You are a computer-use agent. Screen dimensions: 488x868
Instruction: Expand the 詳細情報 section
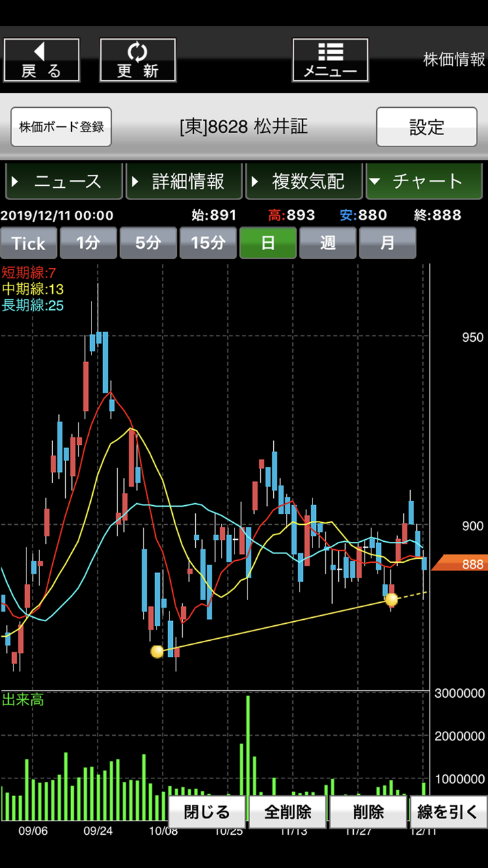(x=184, y=182)
